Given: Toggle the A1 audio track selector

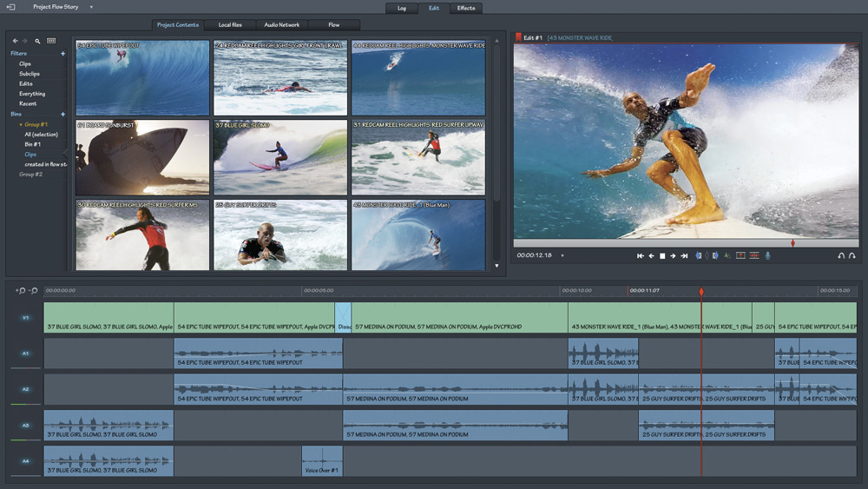Looking at the screenshot, I should pos(25,354).
